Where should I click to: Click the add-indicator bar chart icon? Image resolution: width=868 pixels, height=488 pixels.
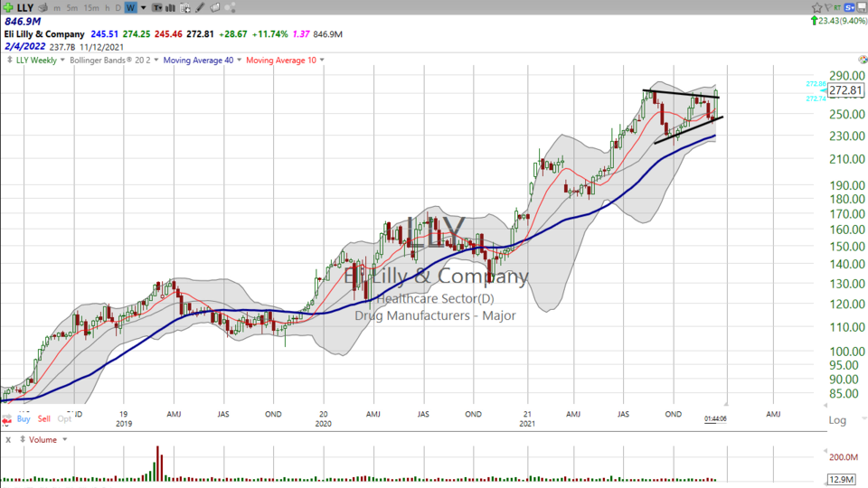pos(171,8)
